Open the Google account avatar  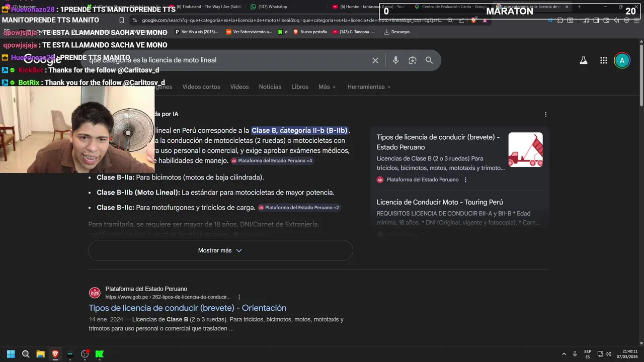pyautogui.click(x=622, y=60)
